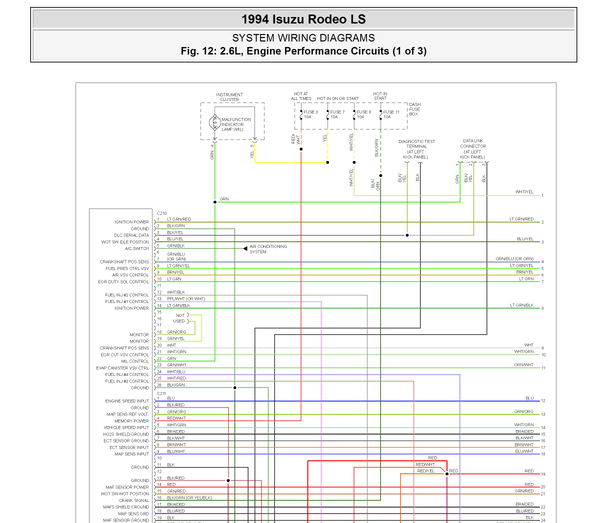The image size is (591, 523).
Task: Click the Malfunction Indicator Lamp bulb symbol
Action: tap(215, 122)
